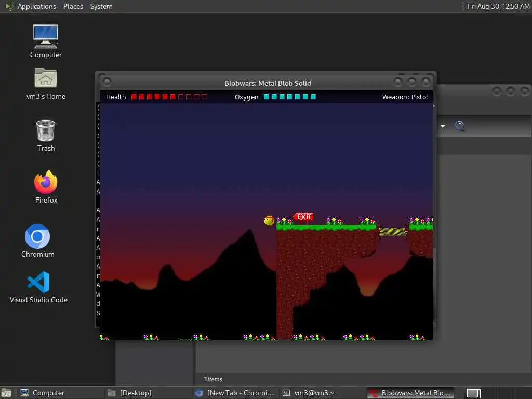This screenshot has width=532, height=399.
Task: Click the '3 items' status bar text
Action: pos(212,379)
